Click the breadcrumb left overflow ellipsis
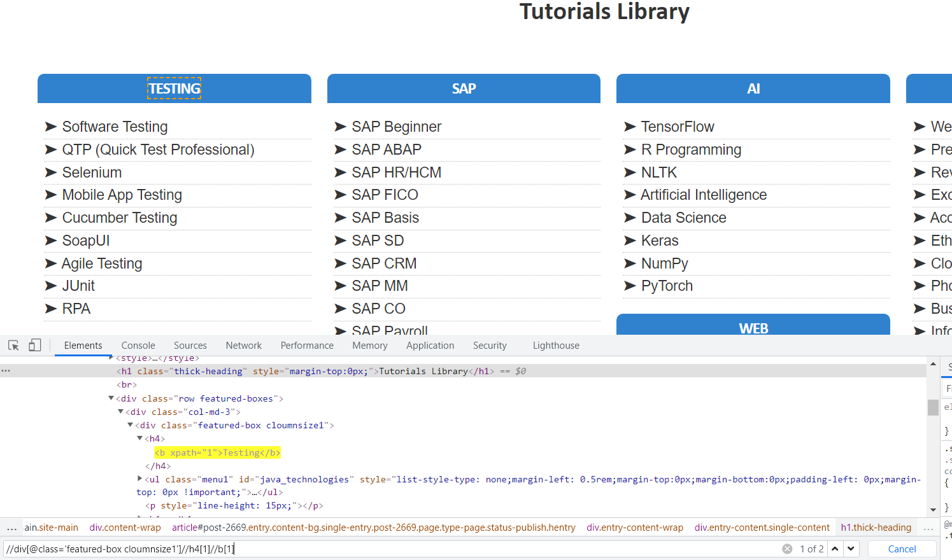 point(11,528)
